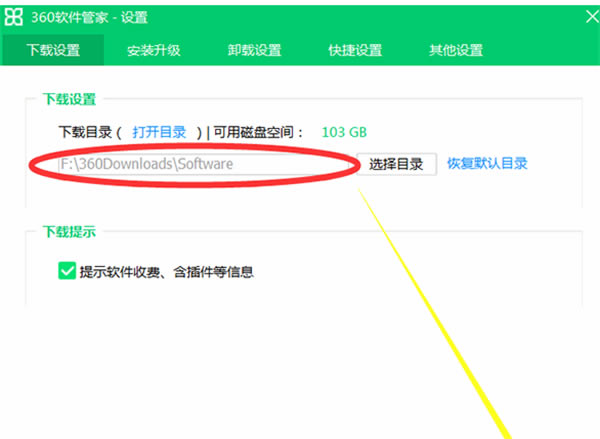Switch to the 下载设置 tab
600x439 pixels.
[53, 50]
